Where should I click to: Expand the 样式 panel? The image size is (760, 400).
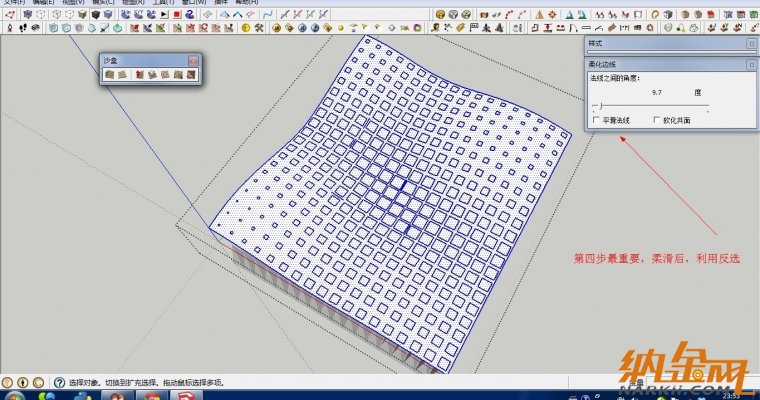click(751, 44)
